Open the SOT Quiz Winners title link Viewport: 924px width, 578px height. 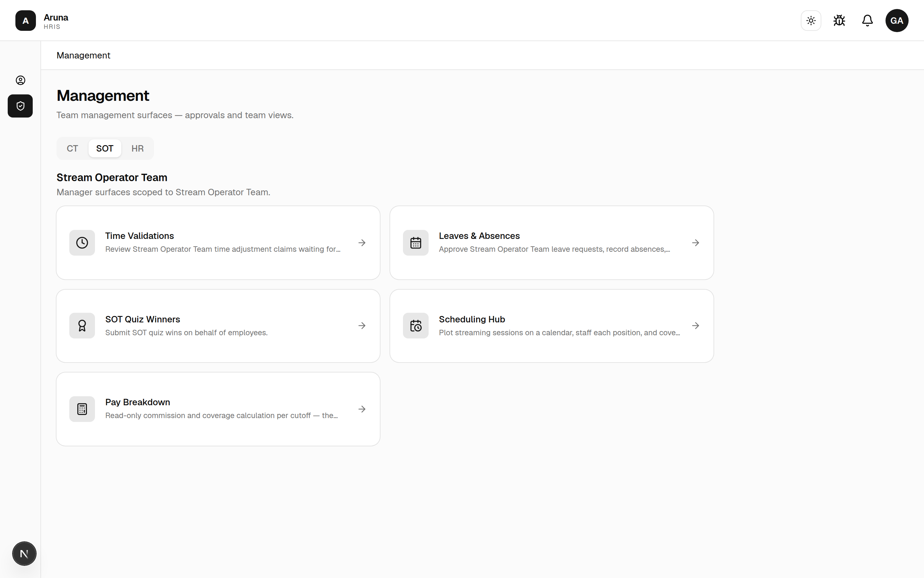click(142, 319)
